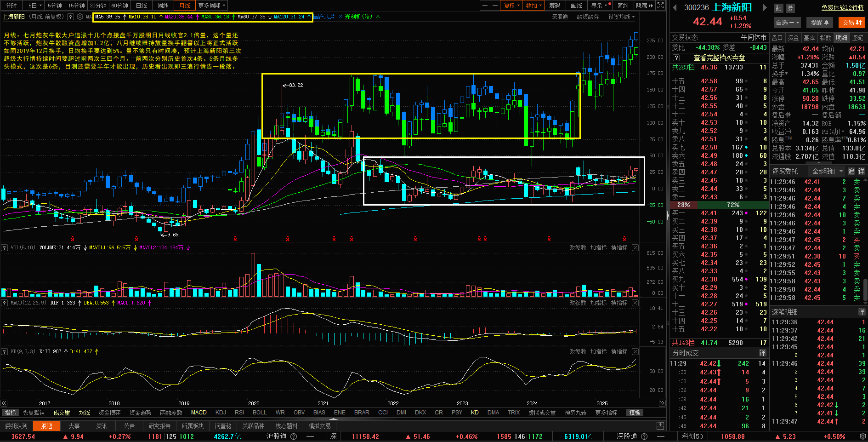Enter fullscreen chart mode icon
The height and width of the screenshot is (442, 868).
point(660,6)
